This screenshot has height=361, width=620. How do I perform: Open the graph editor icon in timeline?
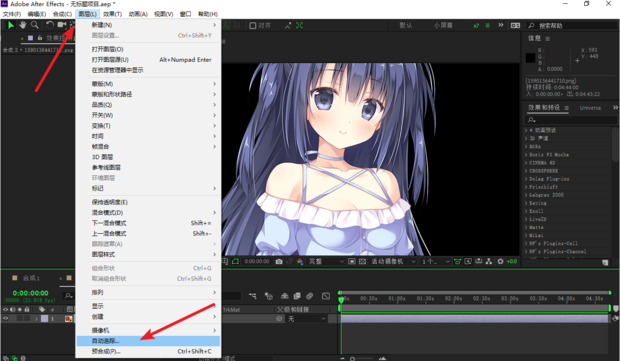(x=326, y=296)
